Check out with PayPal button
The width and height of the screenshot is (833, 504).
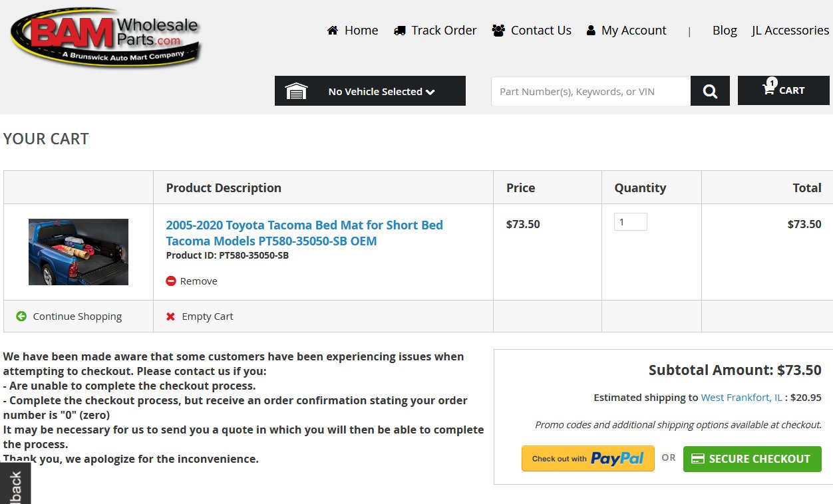pyautogui.click(x=588, y=459)
